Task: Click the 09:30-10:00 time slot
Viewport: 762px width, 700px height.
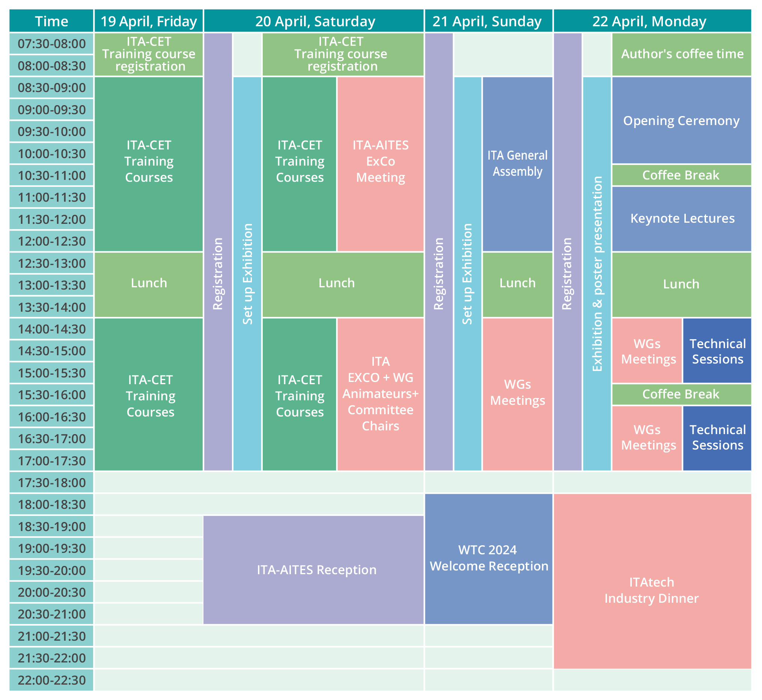Action: (51, 131)
